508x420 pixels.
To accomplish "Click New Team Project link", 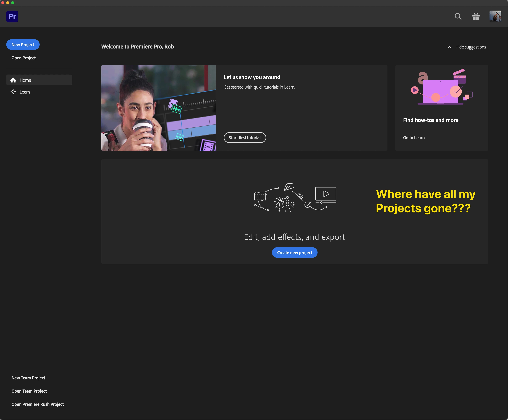I will pyautogui.click(x=28, y=378).
